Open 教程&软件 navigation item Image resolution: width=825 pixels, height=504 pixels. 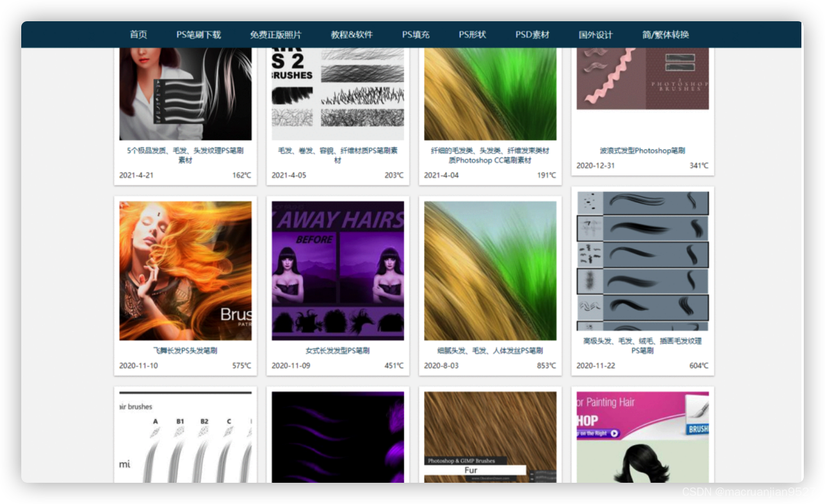352,35
